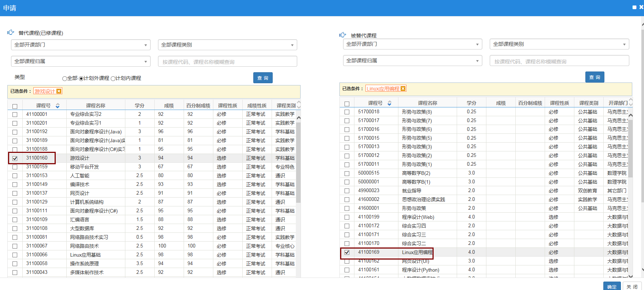Remove the 游戏设计 selected condition tag
This screenshot has height=290, width=644.
(59, 91)
